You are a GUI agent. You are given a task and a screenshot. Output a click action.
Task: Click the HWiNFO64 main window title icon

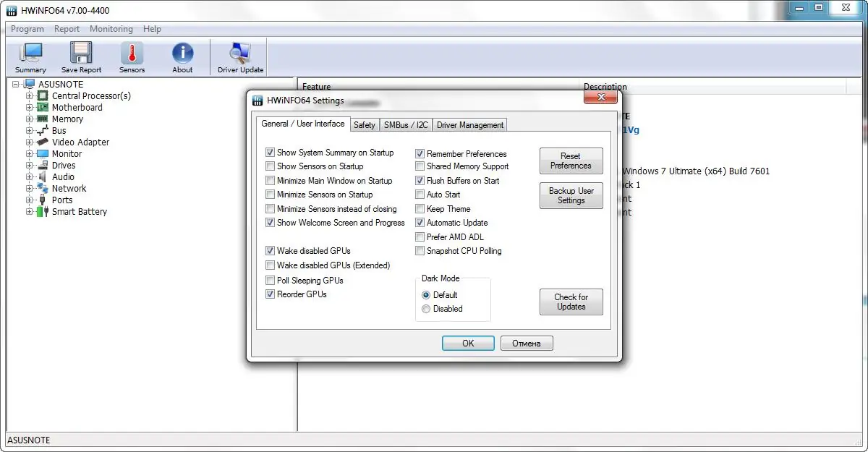12,12
